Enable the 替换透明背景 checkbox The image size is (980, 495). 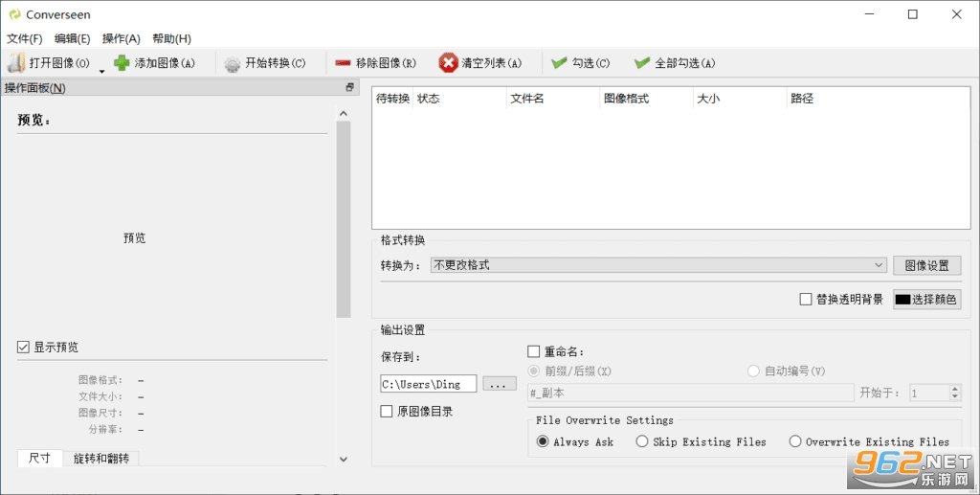point(806,300)
